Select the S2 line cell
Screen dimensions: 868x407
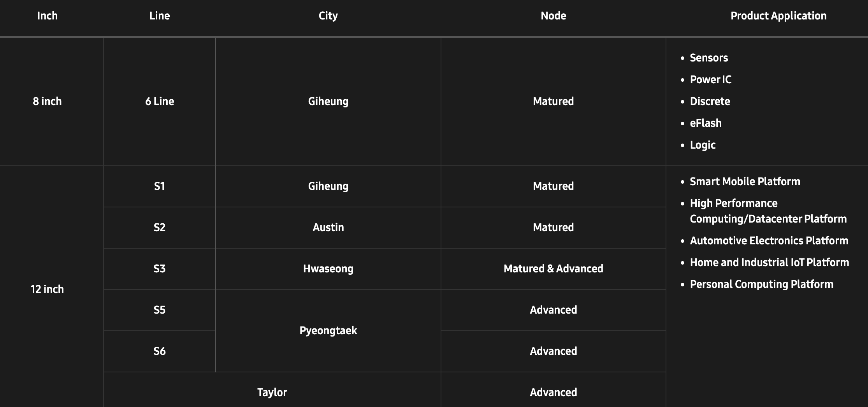pos(160,228)
